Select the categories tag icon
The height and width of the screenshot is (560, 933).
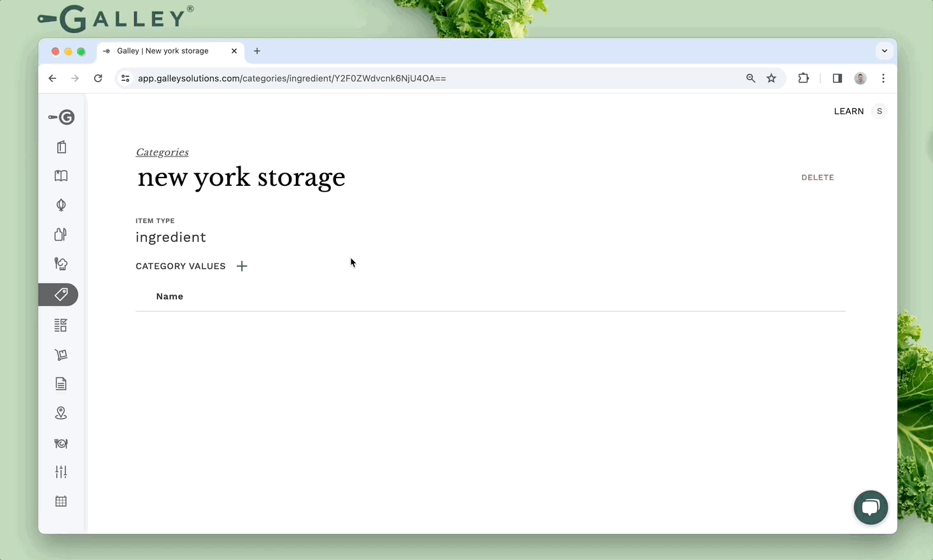point(61,295)
